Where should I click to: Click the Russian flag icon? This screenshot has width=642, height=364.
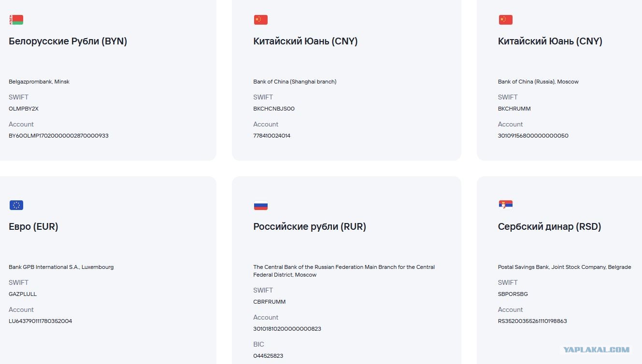[261, 205]
